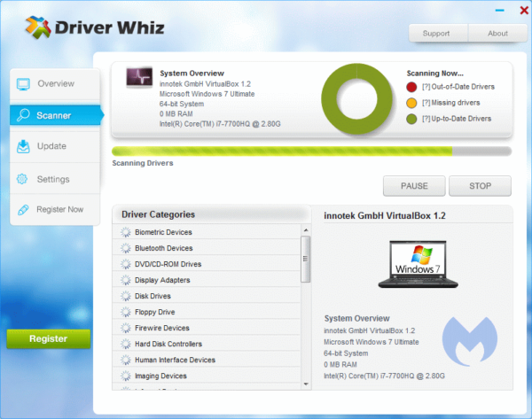Stop the driver scan
The width and height of the screenshot is (532, 419).
tap(480, 186)
